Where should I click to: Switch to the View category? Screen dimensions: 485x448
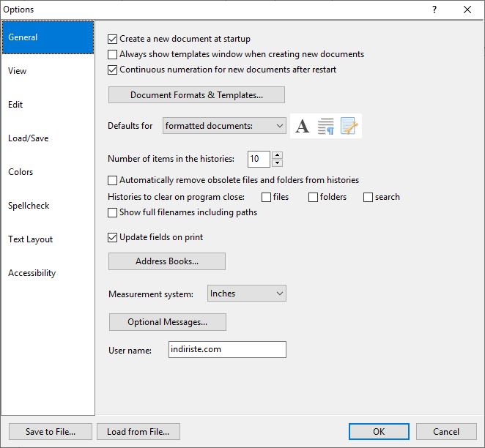tap(48, 71)
